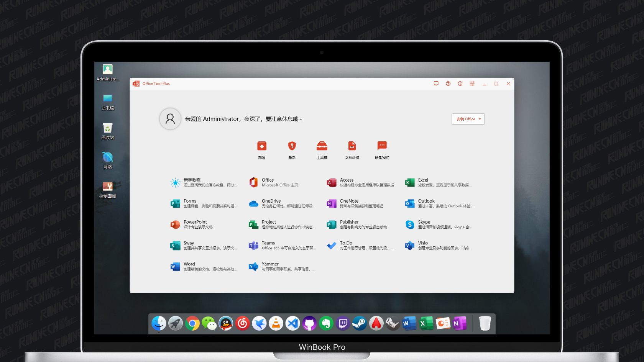
Task: Launch Chrome from the dock
Action: [x=192, y=323]
